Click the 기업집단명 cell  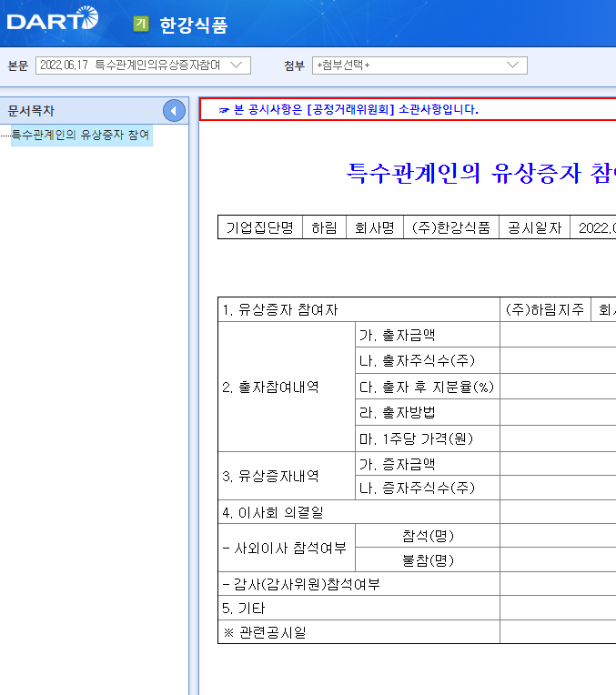pos(260,227)
